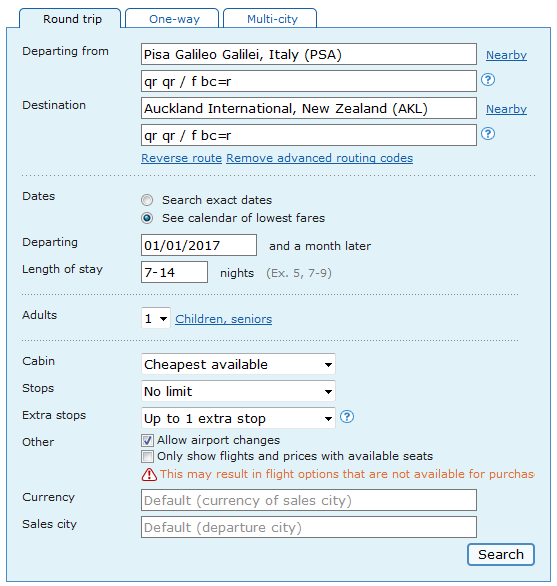The width and height of the screenshot is (557, 586).
Task: Select See calendar of lowest fares option
Action: 147,218
